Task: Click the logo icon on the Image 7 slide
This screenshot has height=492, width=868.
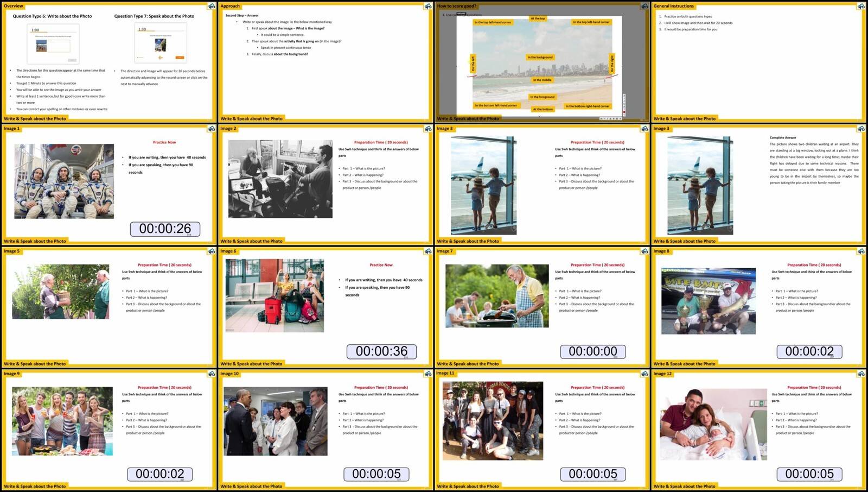Action: point(644,251)
